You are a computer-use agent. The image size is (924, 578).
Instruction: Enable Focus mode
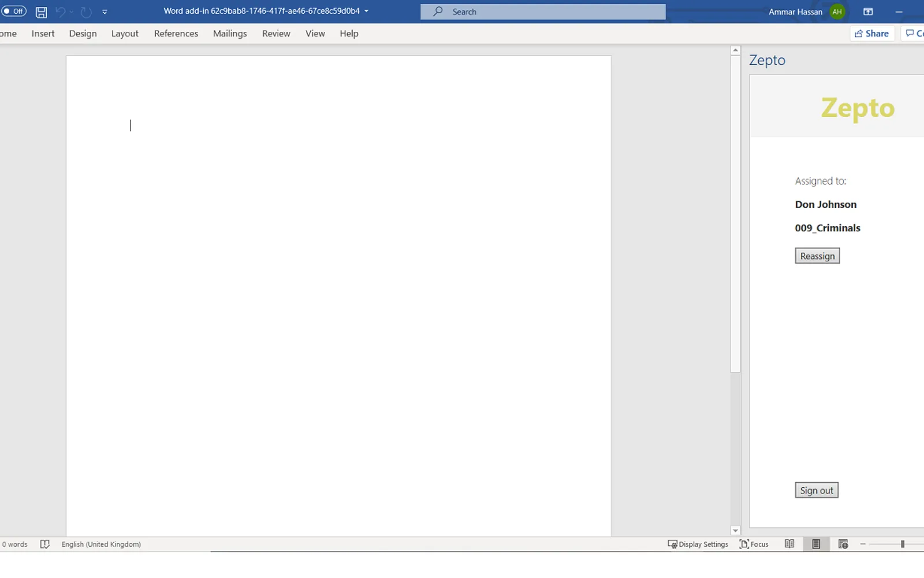pyautogui.click(x=754, y=544)
